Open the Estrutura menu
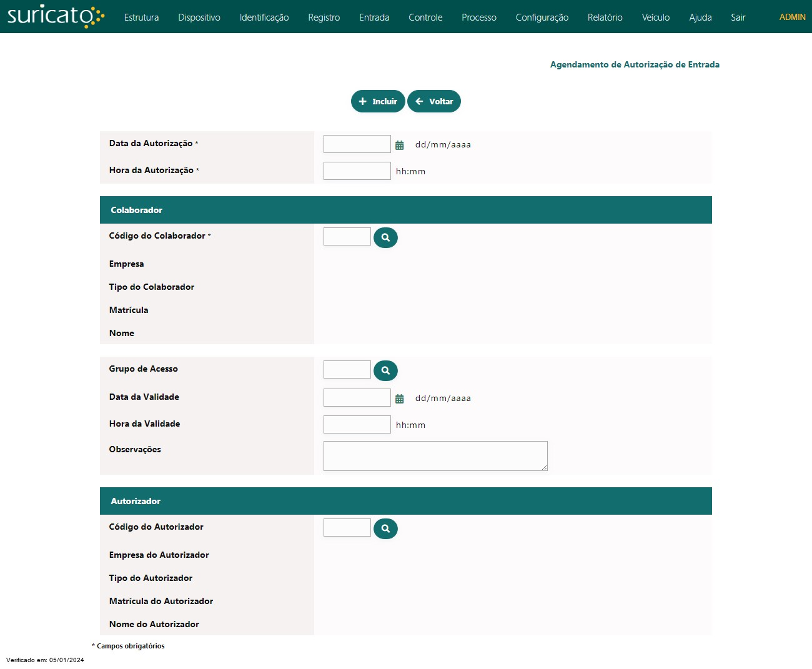The width and height of the screenshot is (812, 669). (x=141, y=17)
